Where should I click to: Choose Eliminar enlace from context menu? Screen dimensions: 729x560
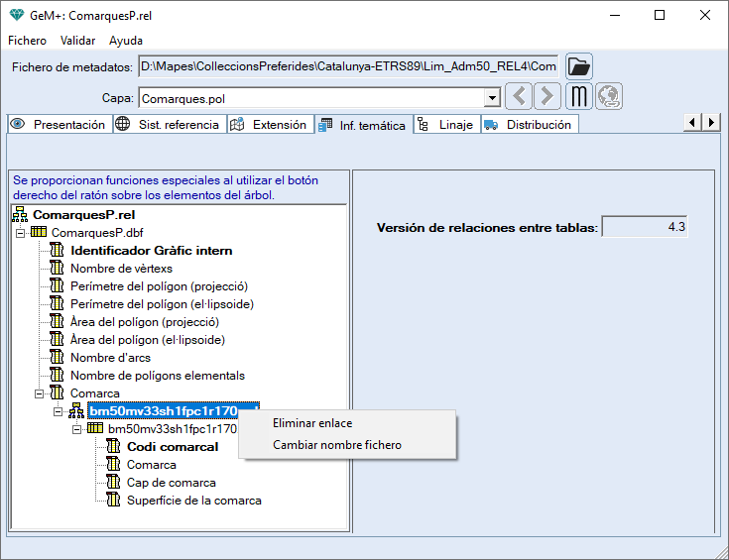tap(311, 423)
